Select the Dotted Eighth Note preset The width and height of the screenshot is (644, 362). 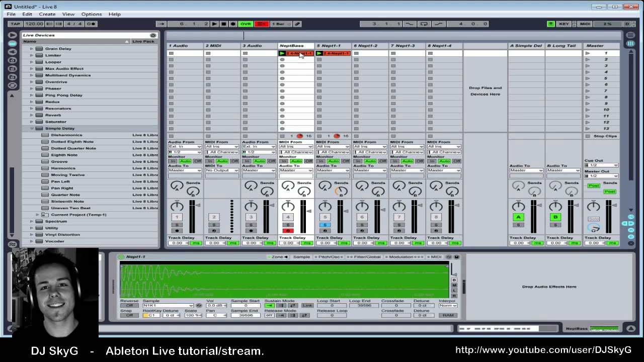[72, 142]
